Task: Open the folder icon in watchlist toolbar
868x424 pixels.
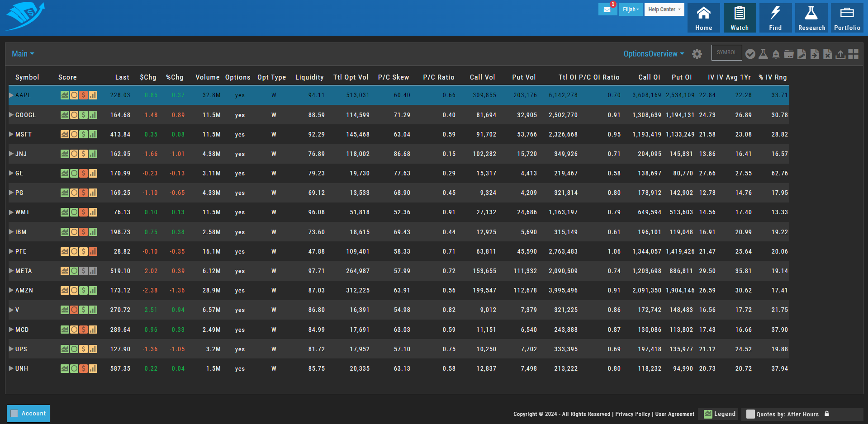Action: [789, 54]
